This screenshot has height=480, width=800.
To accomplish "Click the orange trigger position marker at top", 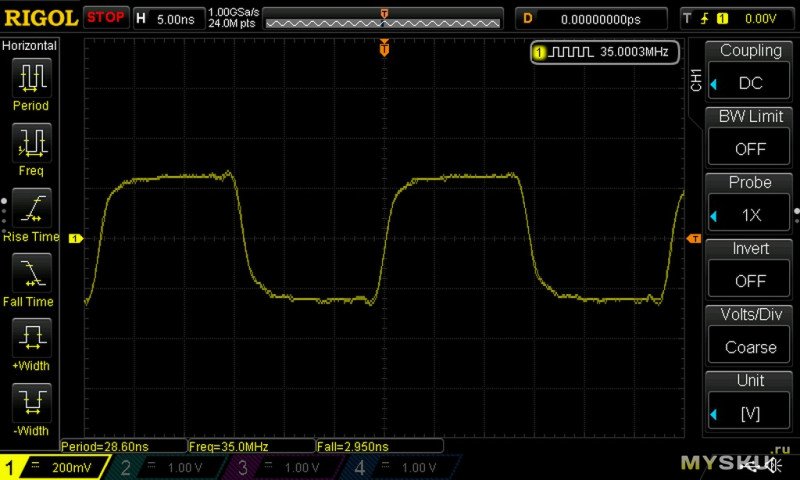I will click(384, 48).
